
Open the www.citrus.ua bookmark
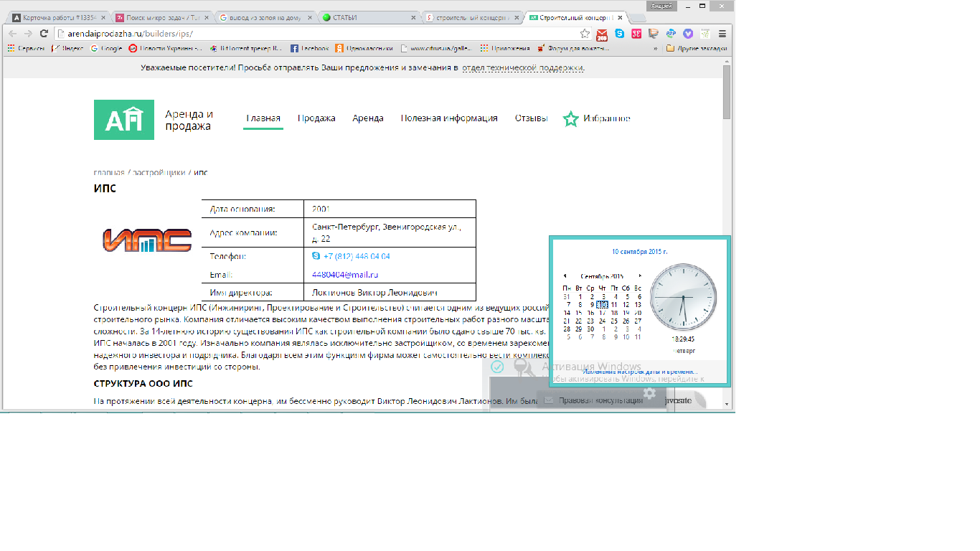click(x=435, y=49)
